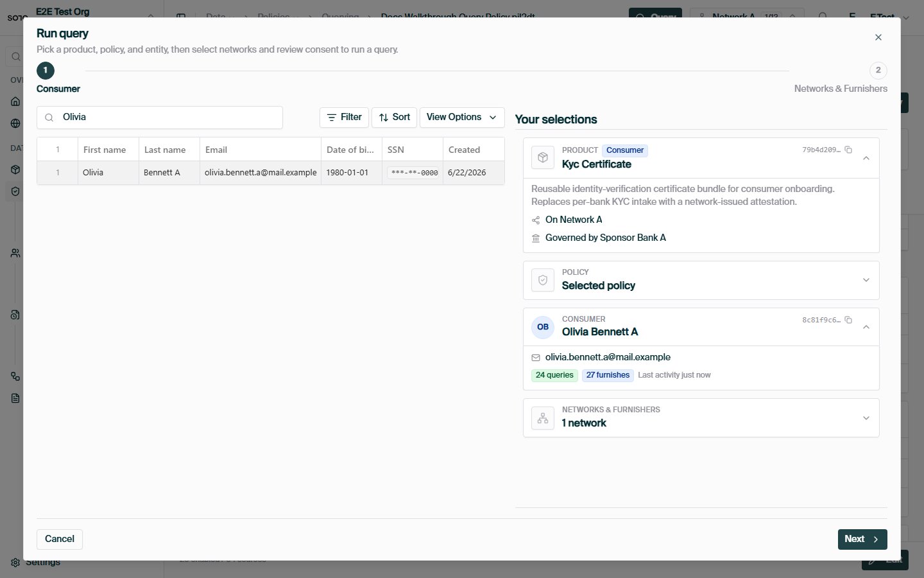Viewport: 924px width, 578px height.
Task: Click the users icon in the background sidebar
Action: click(15, 253)
